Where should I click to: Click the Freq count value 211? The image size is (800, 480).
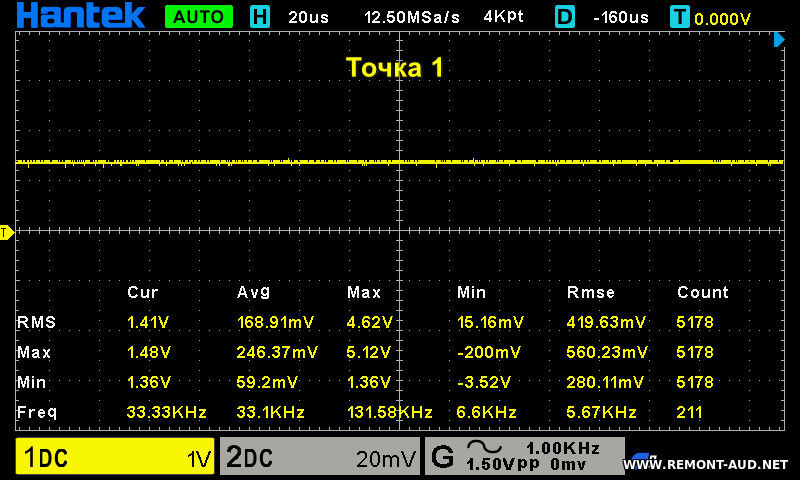click(x=689, y=412)
